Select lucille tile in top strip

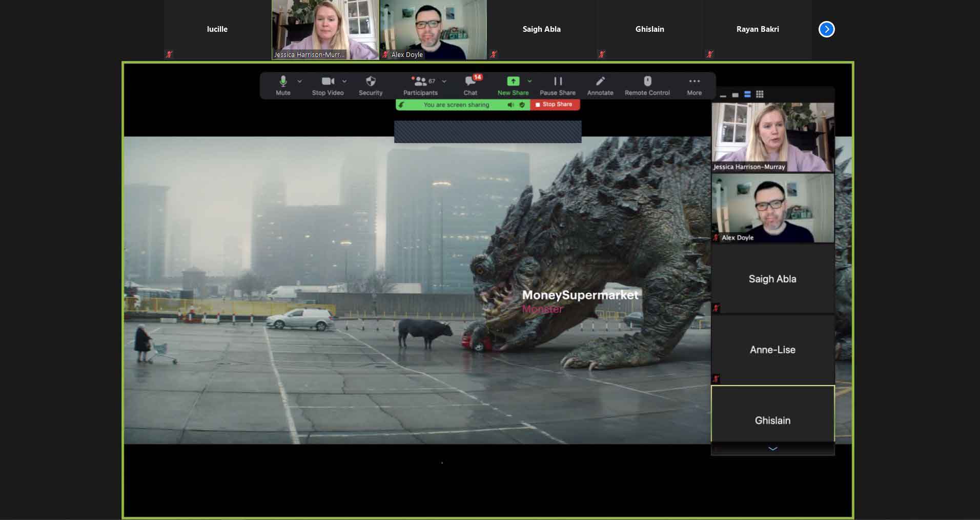[217, 29]
